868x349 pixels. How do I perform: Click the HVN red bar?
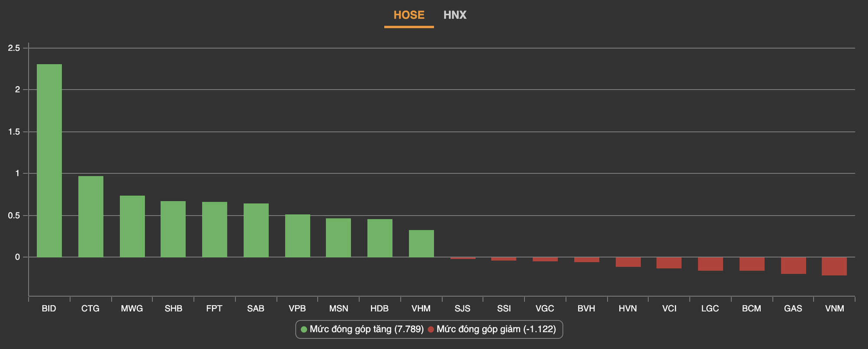pyautogui.click(x=628, y=262)
